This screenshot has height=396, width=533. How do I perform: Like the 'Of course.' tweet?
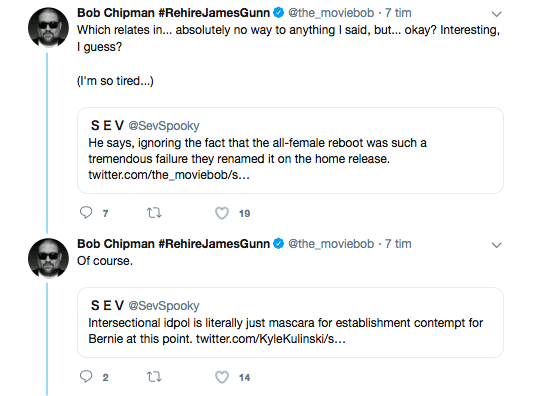point(222,377)
